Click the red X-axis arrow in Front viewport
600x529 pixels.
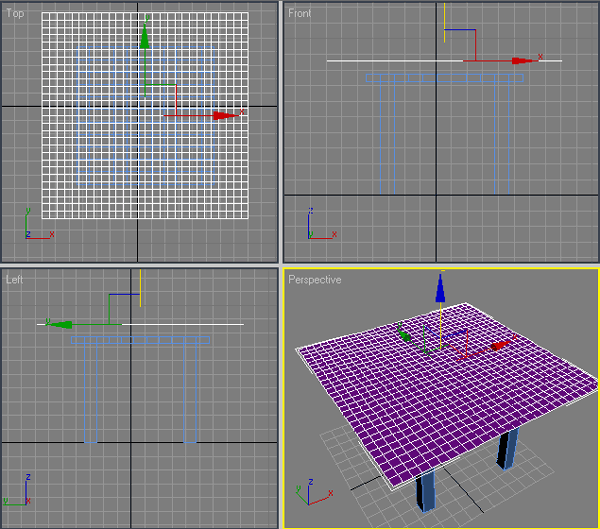pos(519,61)
